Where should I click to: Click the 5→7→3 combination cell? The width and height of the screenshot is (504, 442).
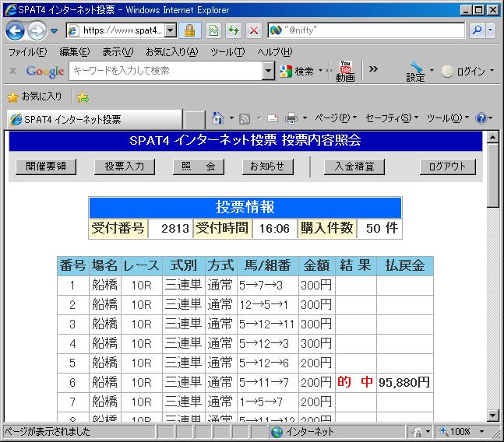[268, 286]
